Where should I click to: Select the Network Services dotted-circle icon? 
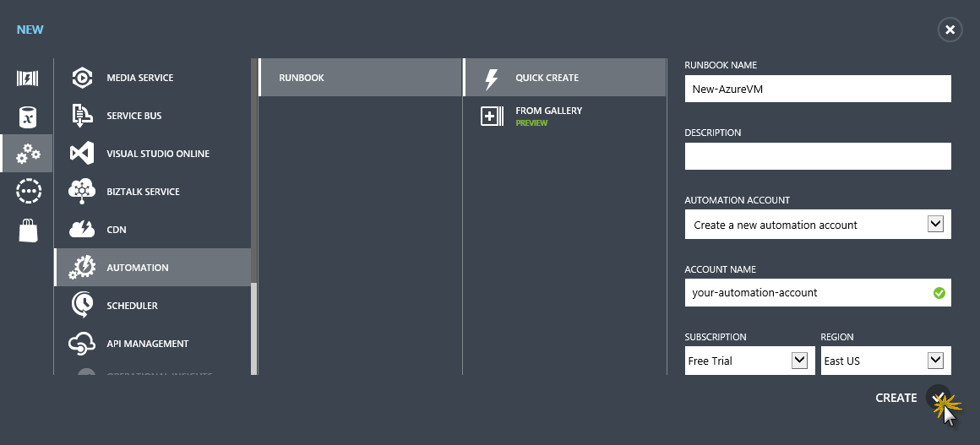(x=28, y=191)
